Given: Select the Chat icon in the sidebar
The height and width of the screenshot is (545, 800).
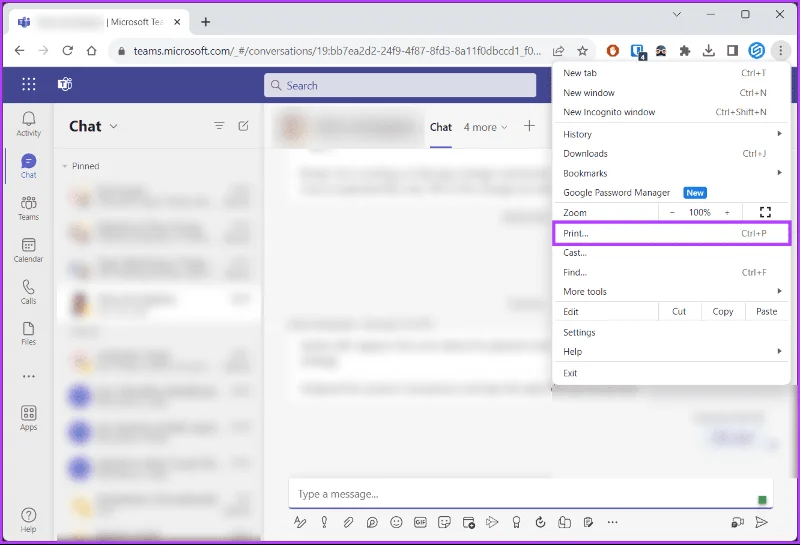Looking at the screenshot, I should 29,166.
